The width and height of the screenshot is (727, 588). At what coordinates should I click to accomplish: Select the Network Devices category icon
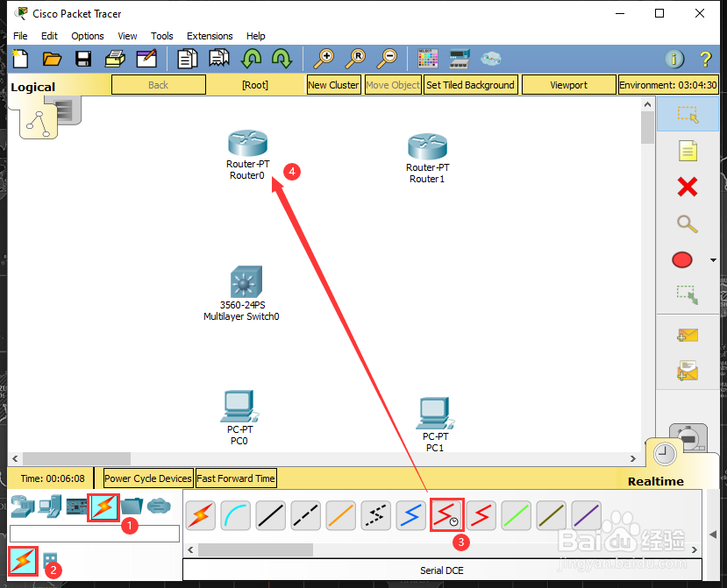pyautogui.click(x=22, y=507)
